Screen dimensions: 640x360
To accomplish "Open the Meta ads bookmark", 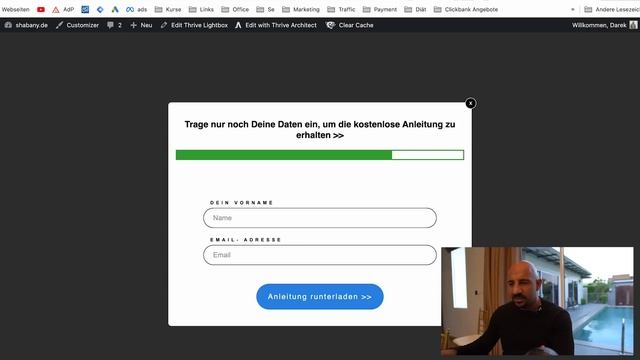I will (x=136, y=9).
